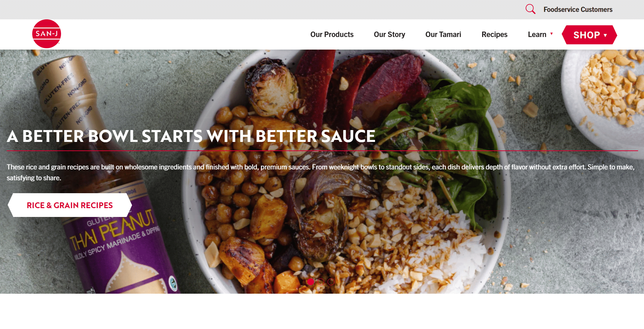Select the second carousel slide dot
This screenshot has height=329, width=644.
tap(321, 281)
